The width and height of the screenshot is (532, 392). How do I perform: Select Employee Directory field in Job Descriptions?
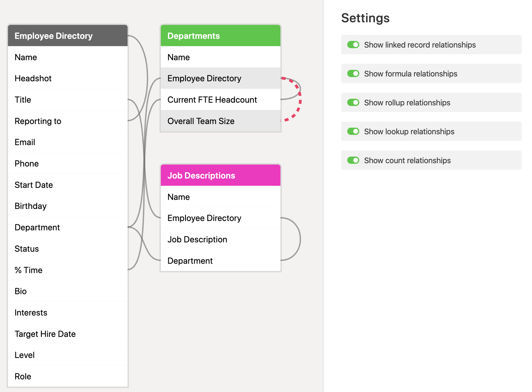[221, 218]
